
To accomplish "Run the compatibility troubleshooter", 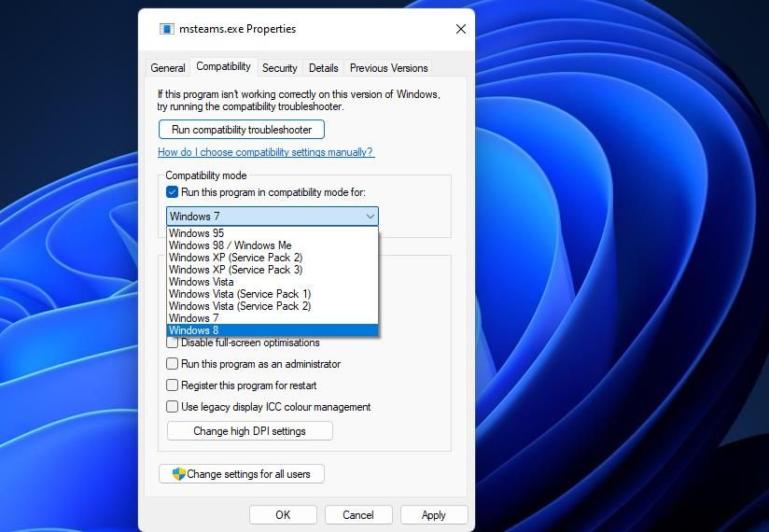I will coord(242,130).
